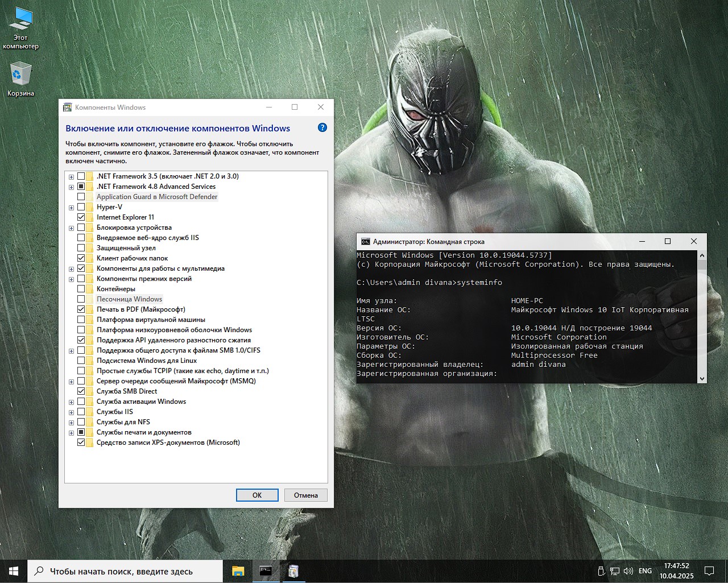
Task: Select Application Guard в Microsoft Defender row
Action: pos(157,197)
